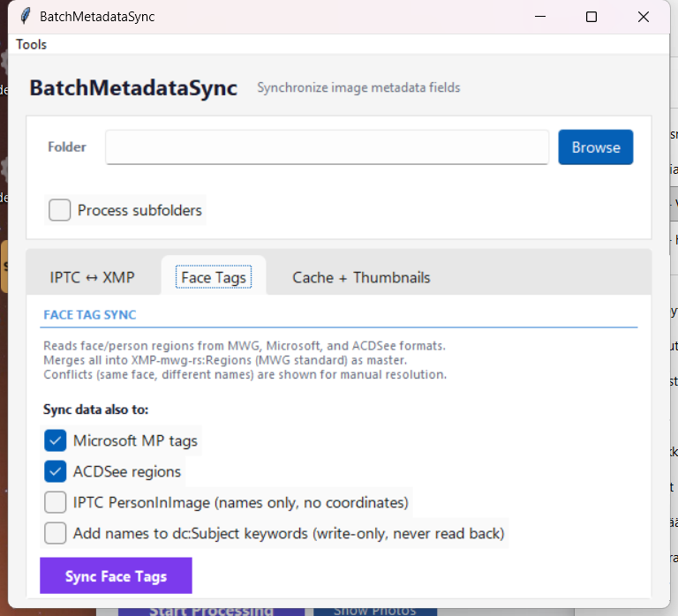Select the Face Tags tab

(x=214, y=277)
